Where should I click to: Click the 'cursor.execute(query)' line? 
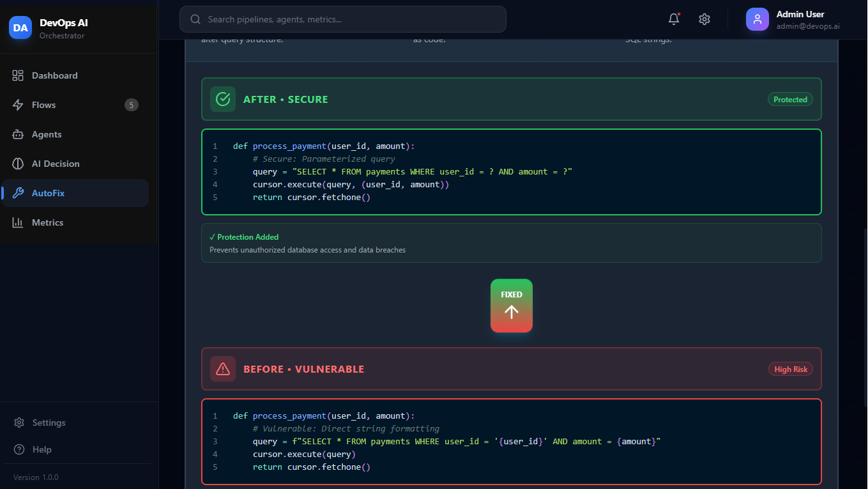click(x=304, y=454)
